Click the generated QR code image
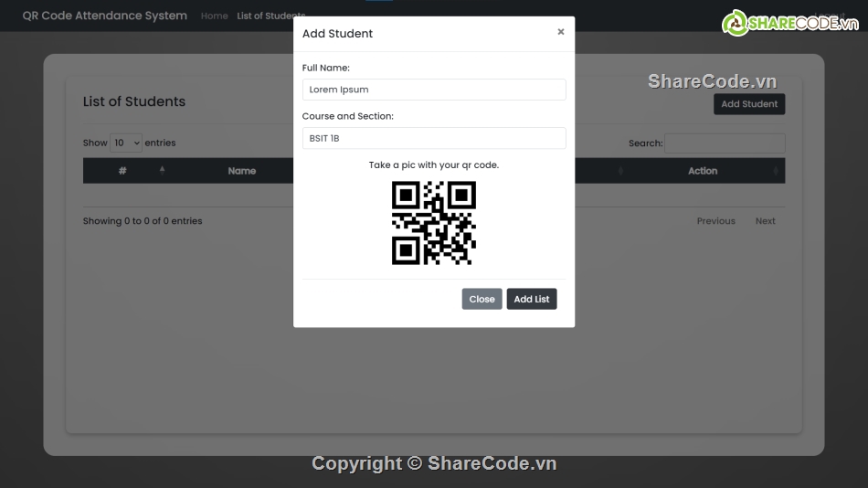The width and height of the screenshot is (868, 488). [x=434, y=223]
